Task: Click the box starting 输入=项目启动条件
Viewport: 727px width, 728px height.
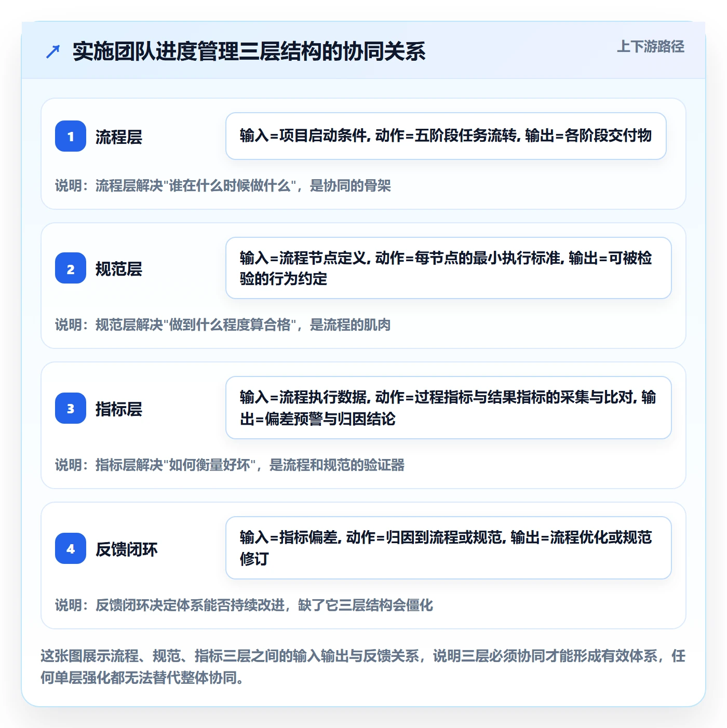Action: [x=446, y=136]
